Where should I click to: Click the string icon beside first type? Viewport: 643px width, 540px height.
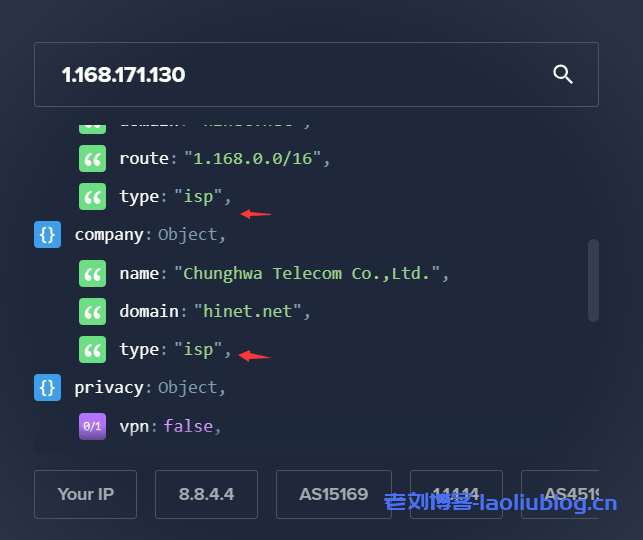click(92, 197)
